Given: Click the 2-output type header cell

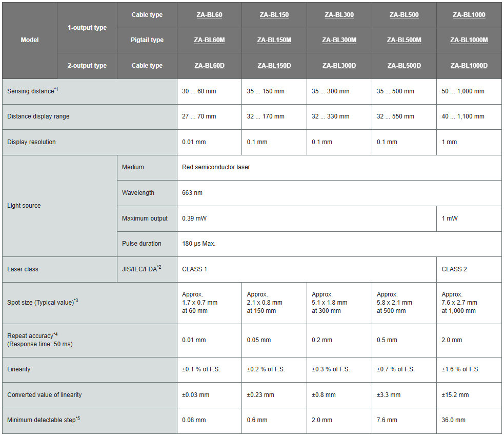Looking at the screenshot, I should click(x=87, y=66).
